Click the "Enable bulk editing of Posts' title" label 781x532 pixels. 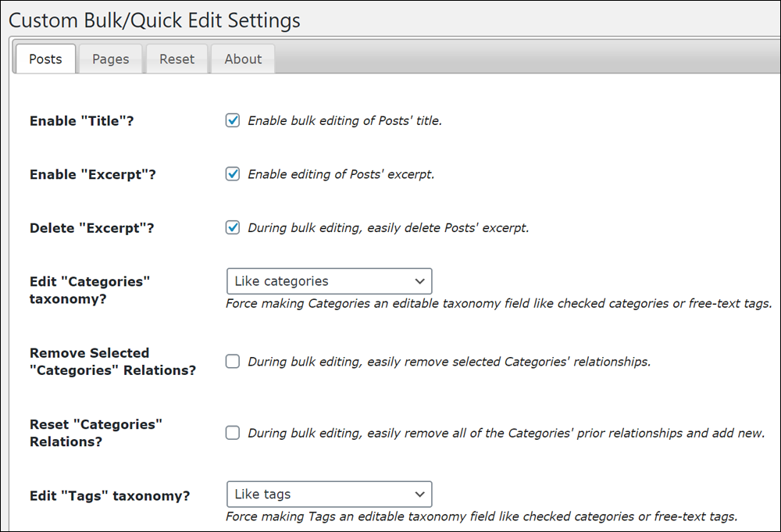[344, 120]
